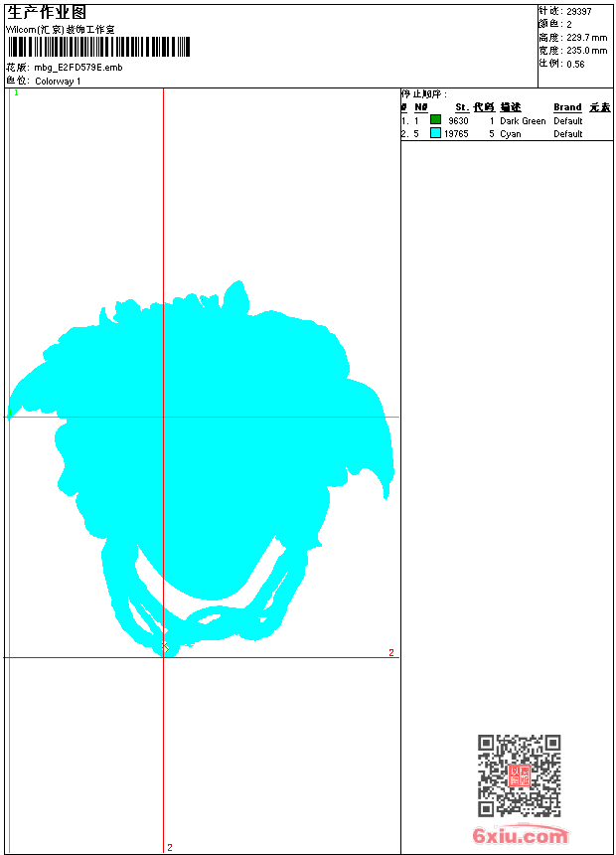This screenshot has height=855, width=616.
Task: Click the stitch count 19765 in row 2
Action: 456,134
